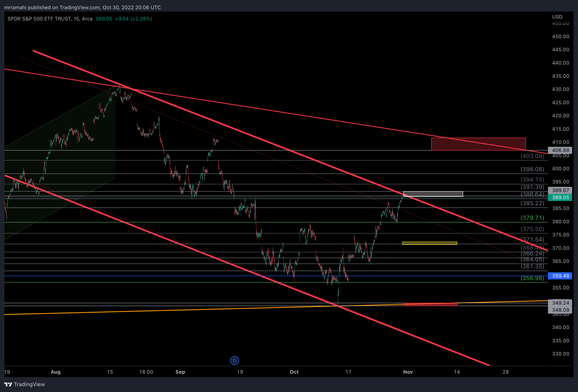This screenshot has width=578, height=392.
Task: Click the 406.88 gray price label
Action: [560, 150]
